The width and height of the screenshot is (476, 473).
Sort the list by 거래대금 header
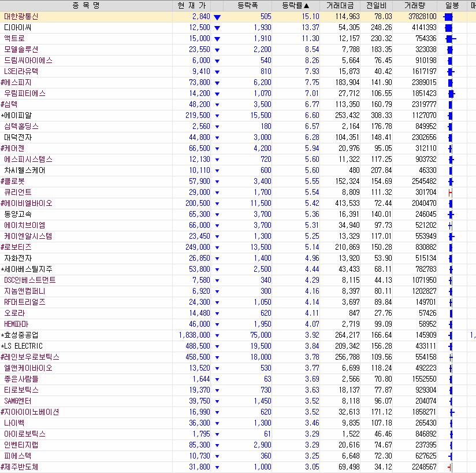[x=340, y=5]
